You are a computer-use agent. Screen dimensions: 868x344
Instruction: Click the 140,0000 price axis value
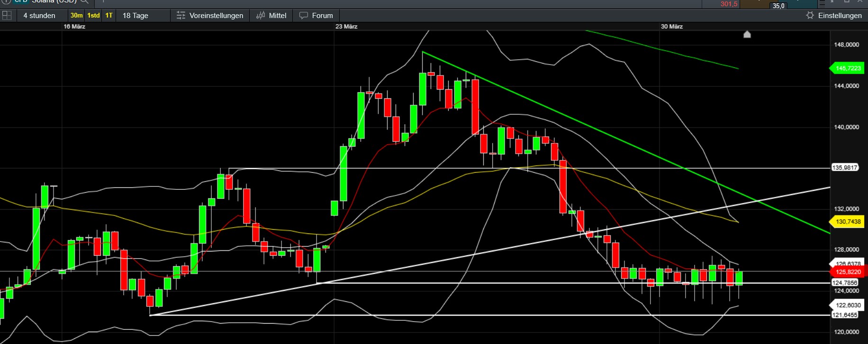click(846, 127)
